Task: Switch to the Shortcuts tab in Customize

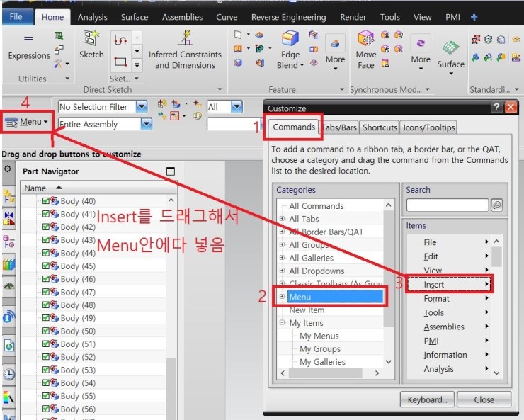Action: pos(380,127)
